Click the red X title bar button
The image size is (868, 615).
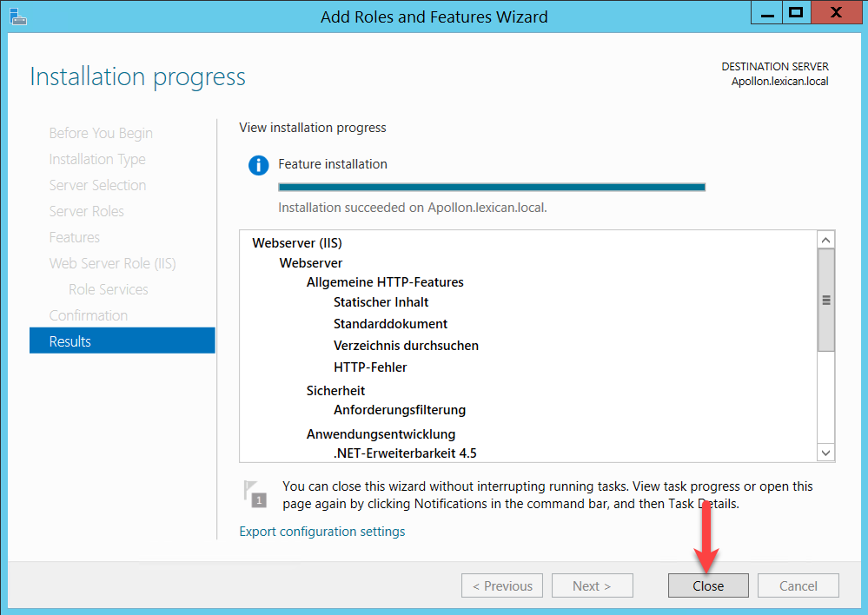tap(835, 13)
